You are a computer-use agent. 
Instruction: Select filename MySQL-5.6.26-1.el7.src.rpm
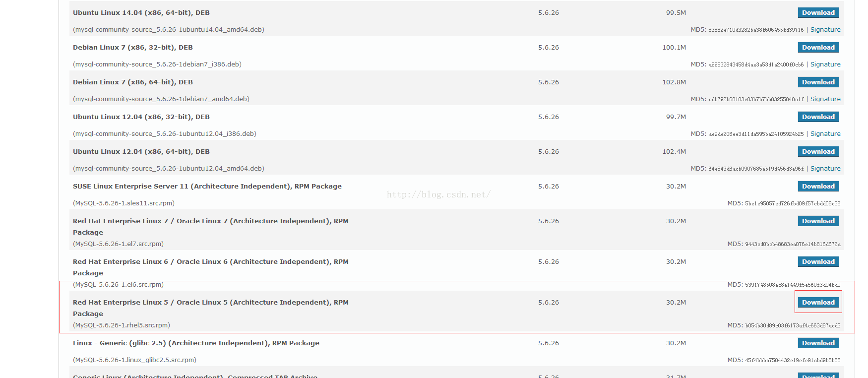point(118,244)
